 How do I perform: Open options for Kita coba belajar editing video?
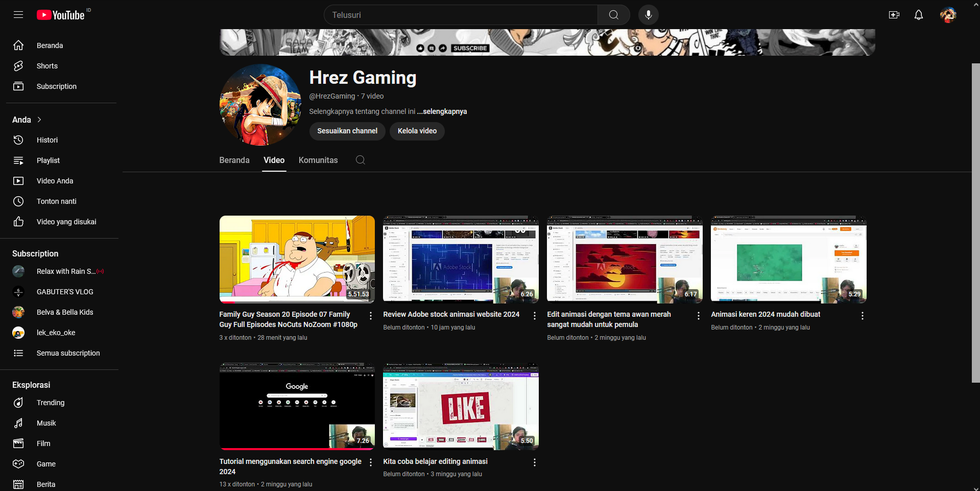click(x=535, y=462)
